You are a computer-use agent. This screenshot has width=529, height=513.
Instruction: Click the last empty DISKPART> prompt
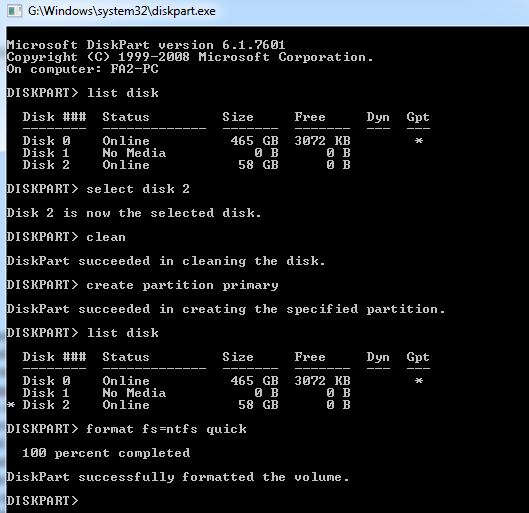pos(43,501)
